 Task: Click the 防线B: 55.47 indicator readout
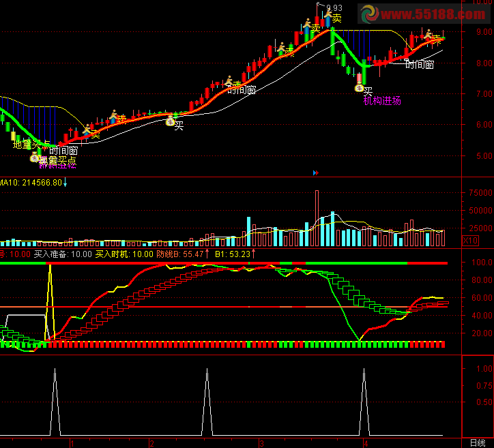pyautogui.click(x=180, y=254)
